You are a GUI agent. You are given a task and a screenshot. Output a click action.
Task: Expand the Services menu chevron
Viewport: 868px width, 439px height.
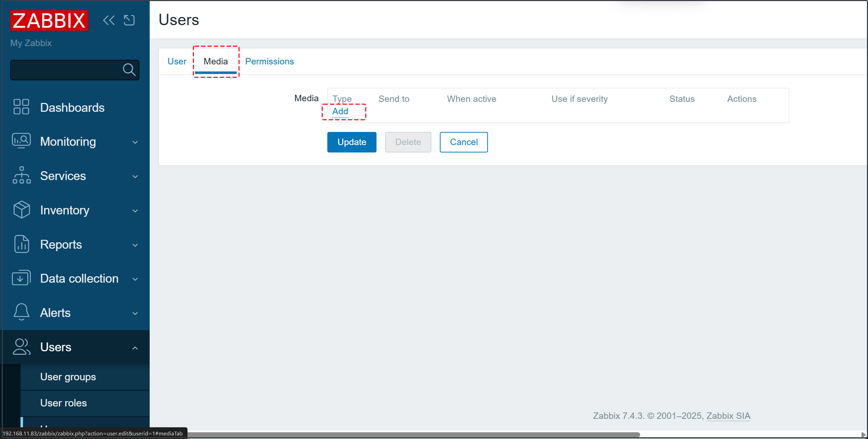135,176
